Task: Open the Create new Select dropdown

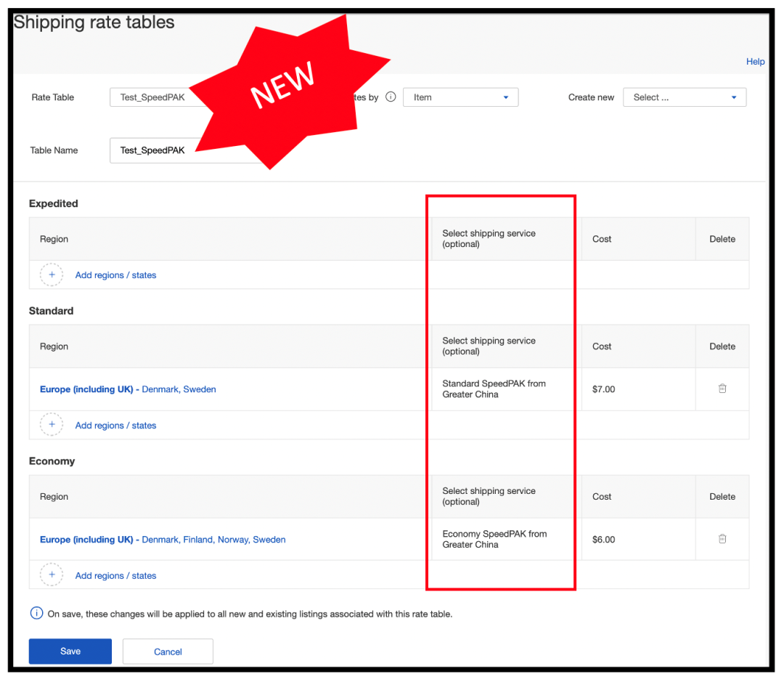Action: tap(685, 97)
